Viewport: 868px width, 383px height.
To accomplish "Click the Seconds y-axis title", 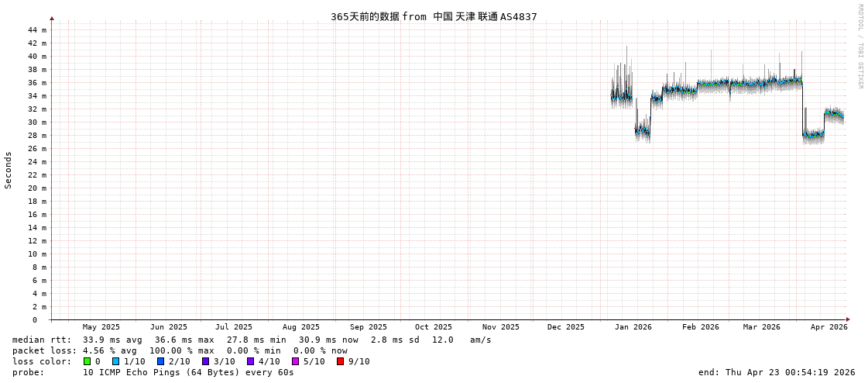I will pyautogui.click(x=9, y=170).
